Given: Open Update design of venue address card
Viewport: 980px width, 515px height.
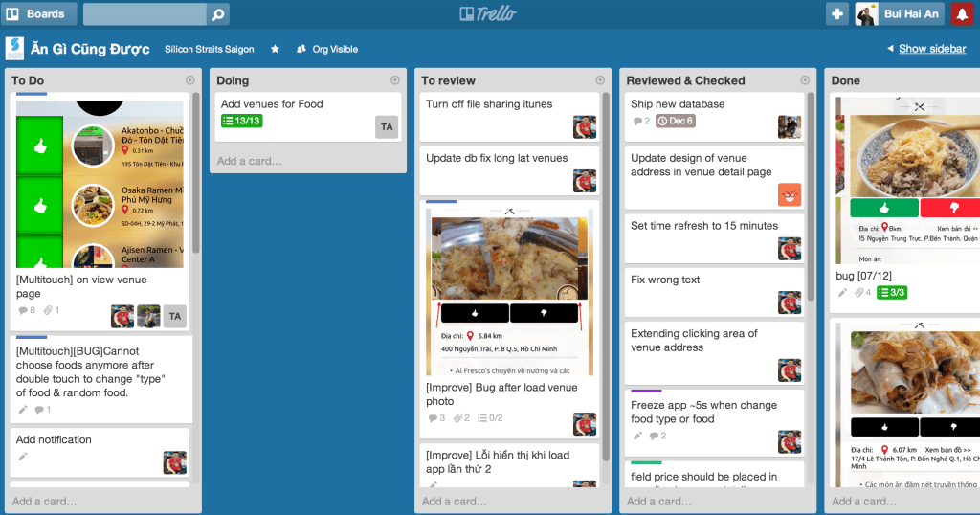Looking at the screenshot, I should pos(702,165).
